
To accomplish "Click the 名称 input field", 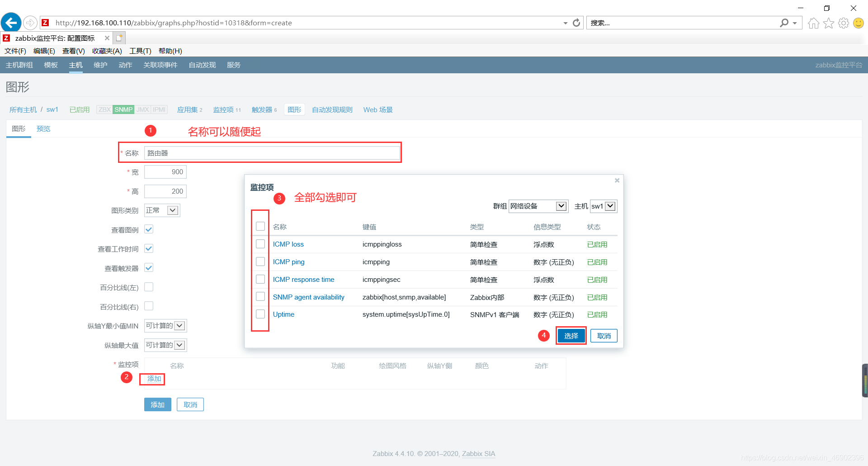I will pos(272,153).
